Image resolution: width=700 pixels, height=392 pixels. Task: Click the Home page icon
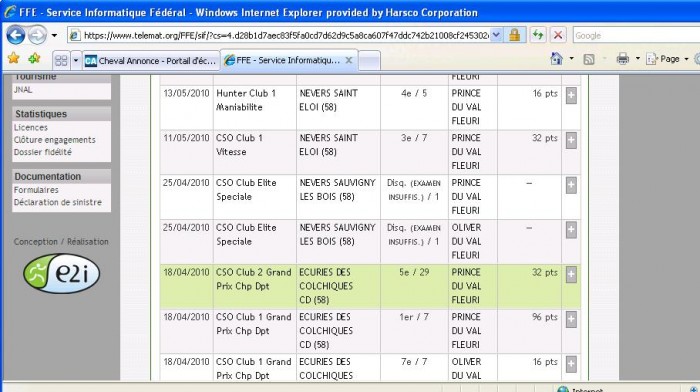[x=556, y=58]
